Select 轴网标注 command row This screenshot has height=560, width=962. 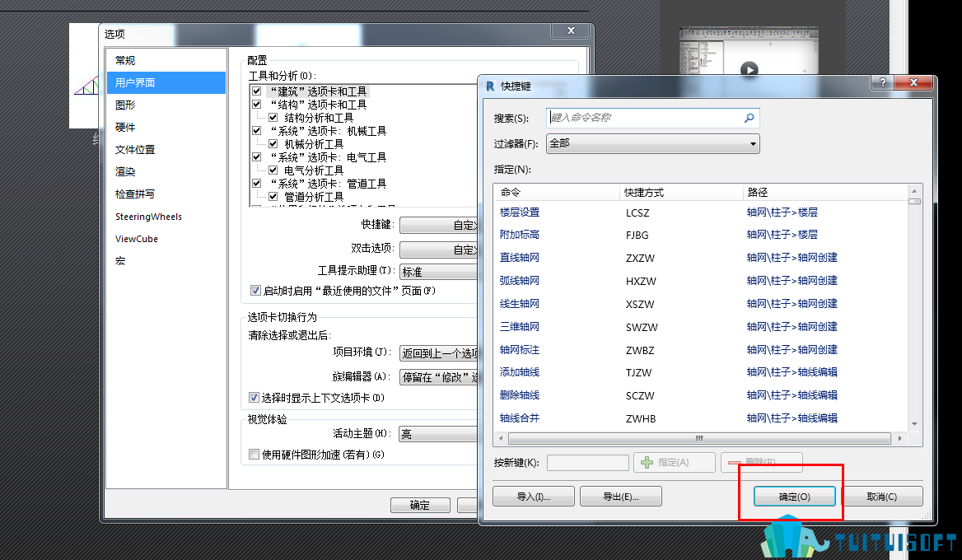[701, 350]
